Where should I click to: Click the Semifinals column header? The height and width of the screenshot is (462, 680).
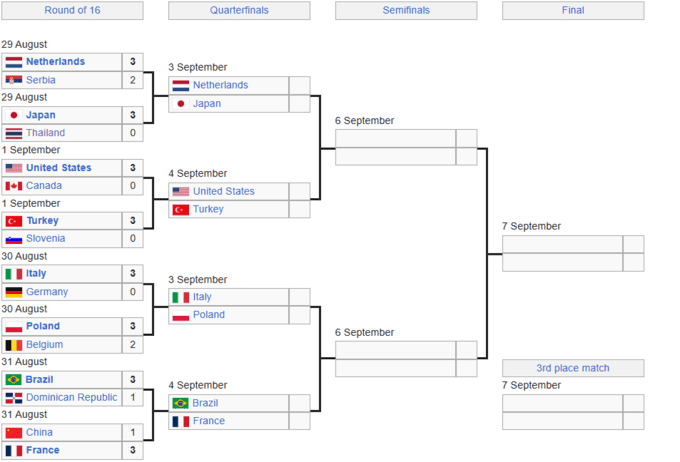click(406, 11)
